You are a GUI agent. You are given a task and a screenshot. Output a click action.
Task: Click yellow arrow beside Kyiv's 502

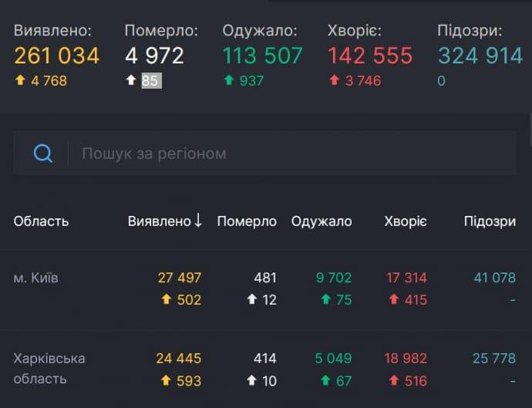[165, 299]
